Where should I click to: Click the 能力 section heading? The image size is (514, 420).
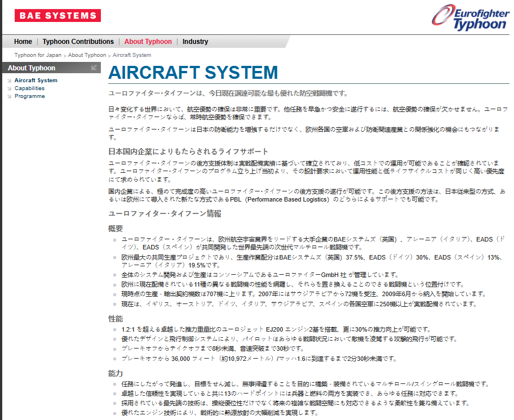click(116, 373)
